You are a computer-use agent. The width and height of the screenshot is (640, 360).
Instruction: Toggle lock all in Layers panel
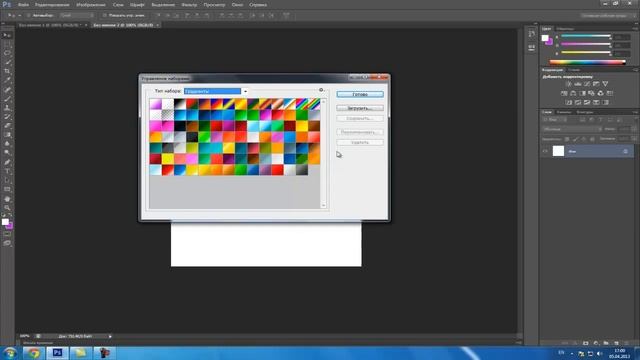point(593,139)
